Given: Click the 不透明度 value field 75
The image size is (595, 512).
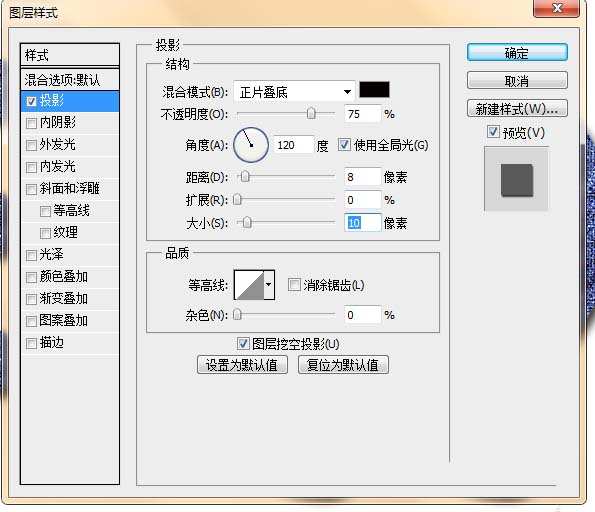Looking at the screenshot, I should click(x=362, y=113).
